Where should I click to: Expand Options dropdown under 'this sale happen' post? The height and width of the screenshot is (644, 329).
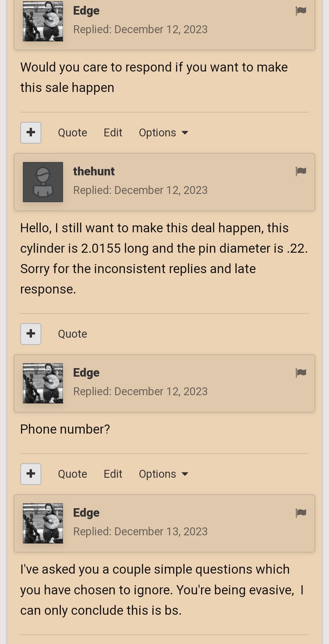[164, 133]
